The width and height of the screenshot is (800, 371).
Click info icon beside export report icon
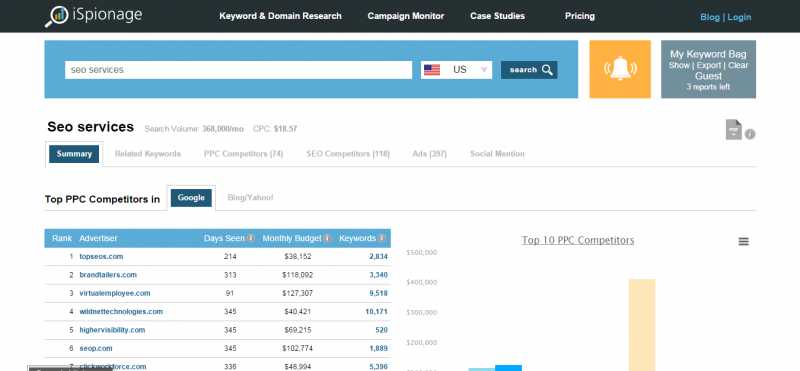(750, 134)
